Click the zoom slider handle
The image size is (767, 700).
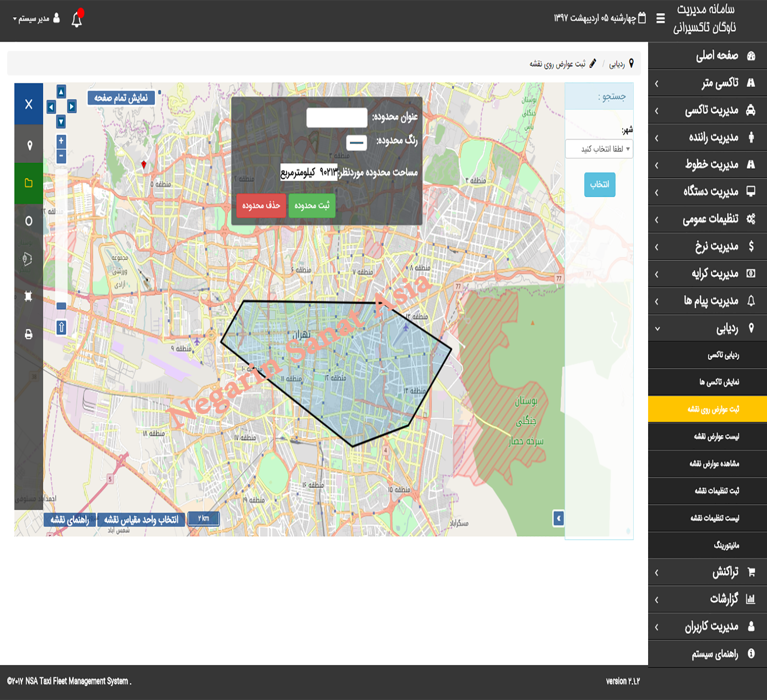(x=61, y=306)
